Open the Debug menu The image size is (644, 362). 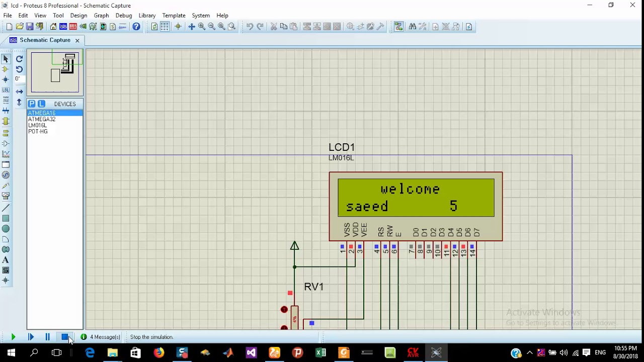click(x=124, y=16)
